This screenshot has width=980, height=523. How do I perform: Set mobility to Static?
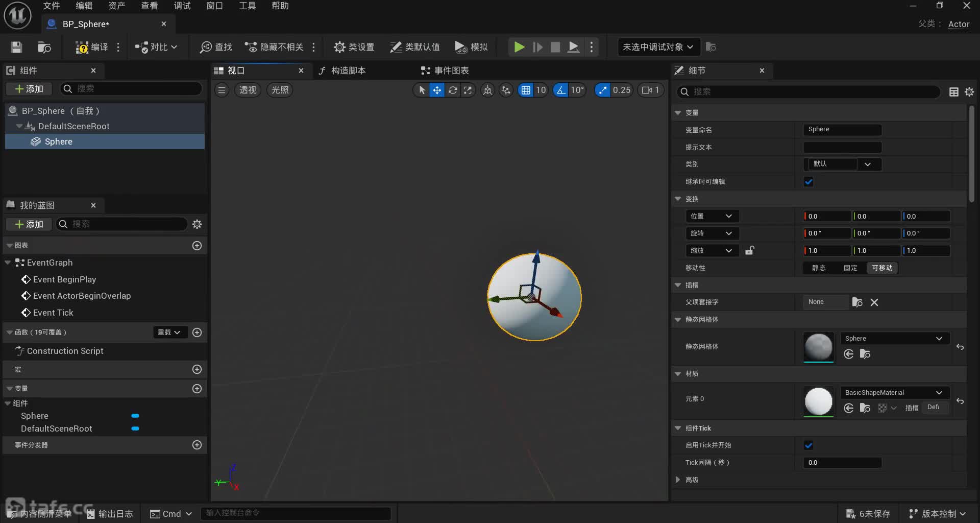[819, 268]
